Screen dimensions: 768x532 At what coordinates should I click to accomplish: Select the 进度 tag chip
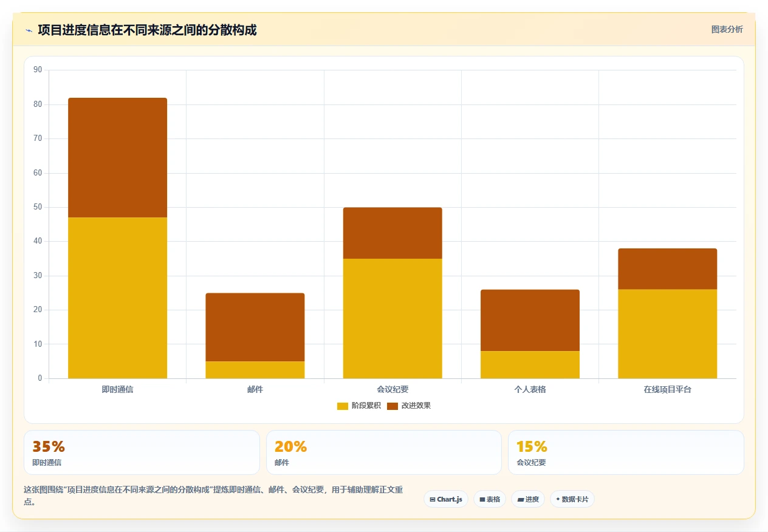528,499
